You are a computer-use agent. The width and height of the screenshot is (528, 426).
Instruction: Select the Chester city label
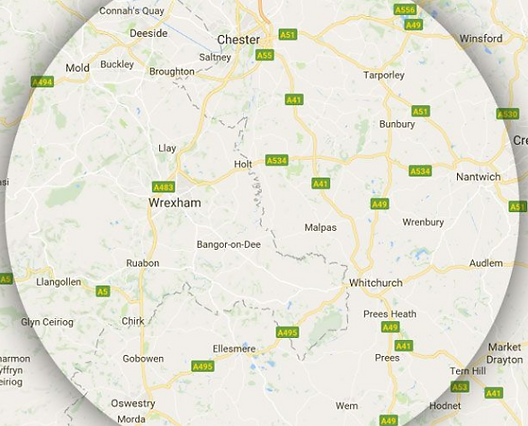click(238, 40)
